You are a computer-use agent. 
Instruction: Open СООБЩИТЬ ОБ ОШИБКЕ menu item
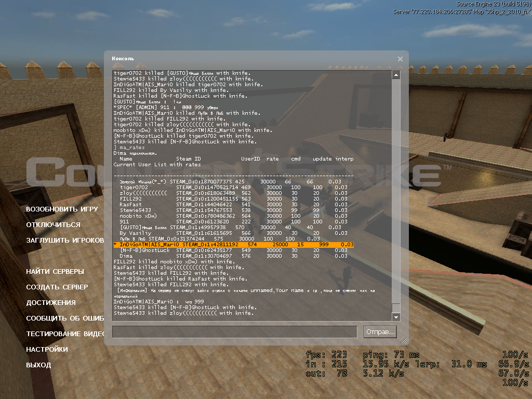(x=65, y=318)
